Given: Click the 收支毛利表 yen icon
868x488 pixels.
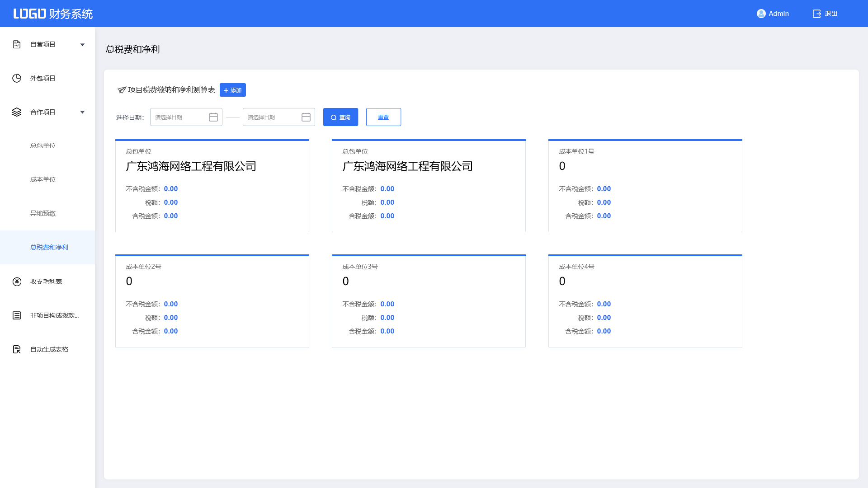Looking at the screenshot, I should (17, 282).
